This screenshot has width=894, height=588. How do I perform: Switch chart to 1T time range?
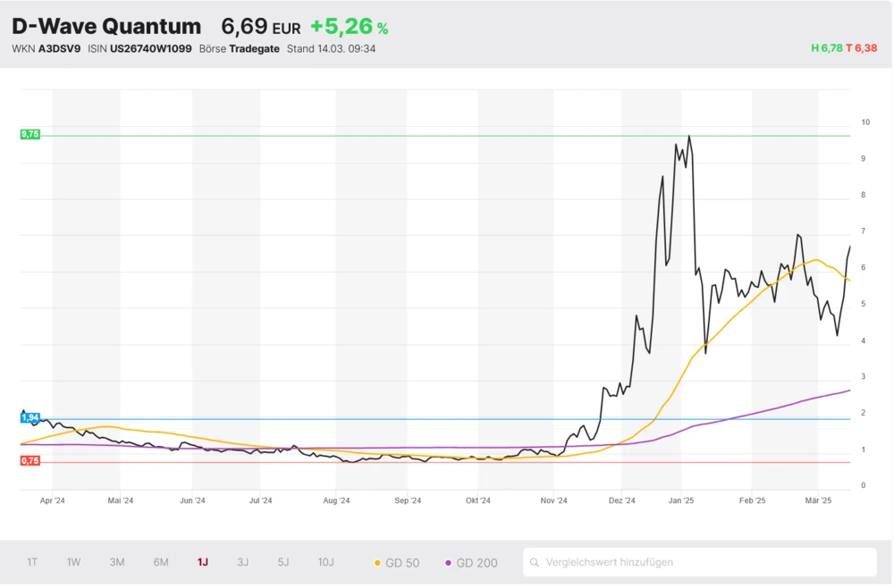tap(32, 562)
